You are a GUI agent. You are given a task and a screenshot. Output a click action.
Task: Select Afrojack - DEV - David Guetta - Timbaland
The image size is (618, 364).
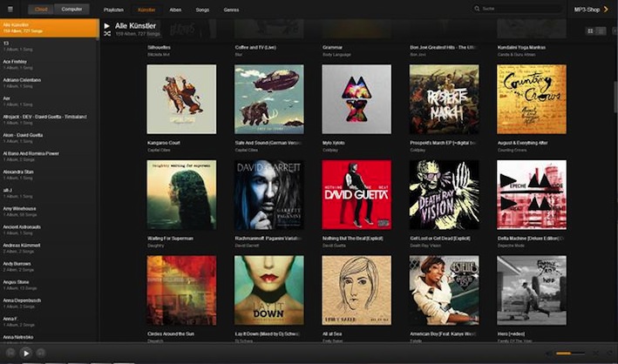50,120
